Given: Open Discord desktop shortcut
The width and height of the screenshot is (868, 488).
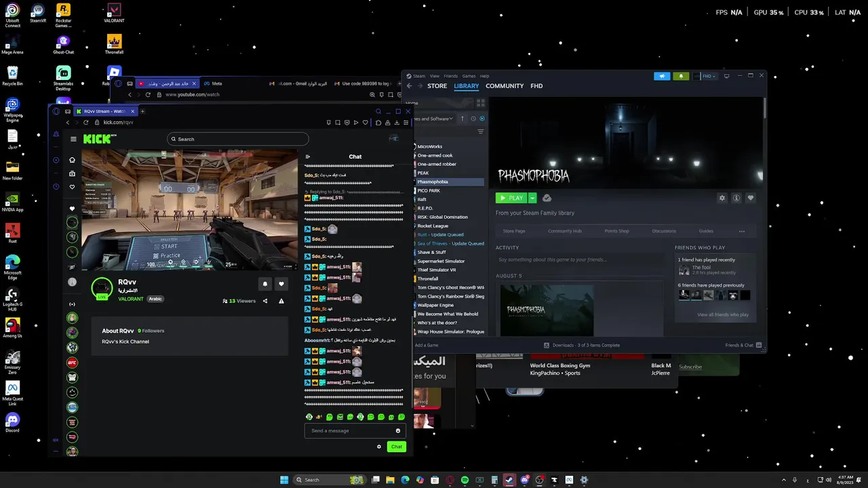Looking at the screenshot, I should [x=12, y=422].
